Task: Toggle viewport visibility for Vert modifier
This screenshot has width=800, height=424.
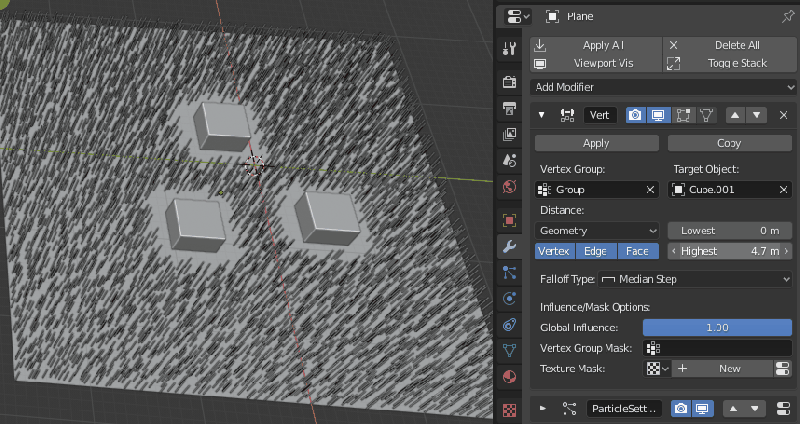Action: click(x=658, y=115)
